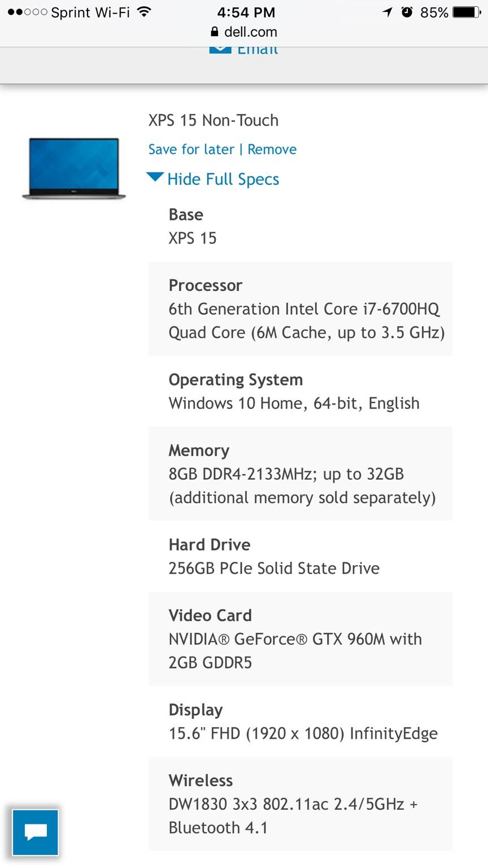Tap the Wi-Fi signal status icon
The image size is (488, 868).
pyautogui.click(x=145, y=12)
